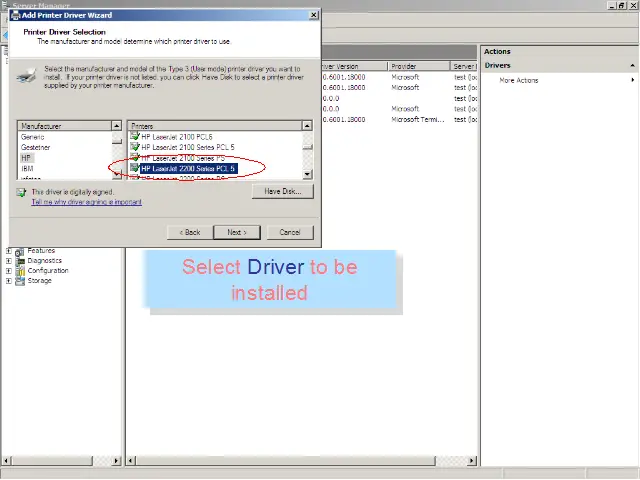Click signed-driver icon beside HP LaserJet 2100 PCL6
The image size is (640, 480).
click(135, 137)
